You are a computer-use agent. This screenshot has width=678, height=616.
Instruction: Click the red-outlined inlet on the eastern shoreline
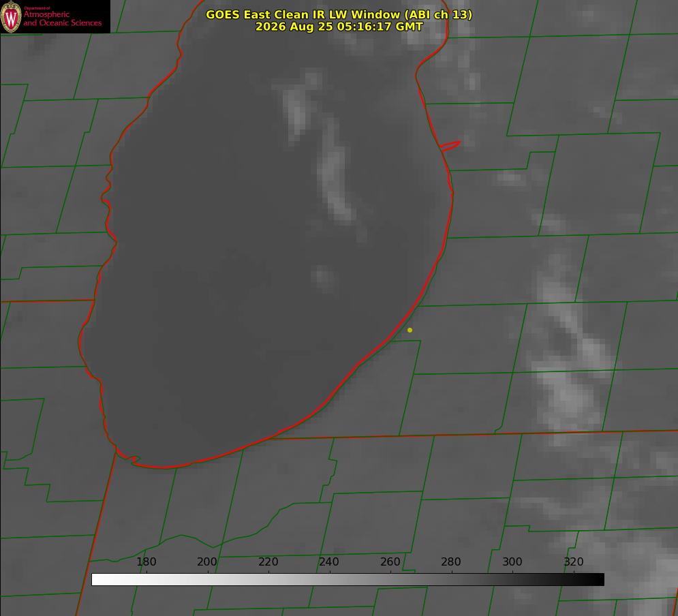coord(450,146)
